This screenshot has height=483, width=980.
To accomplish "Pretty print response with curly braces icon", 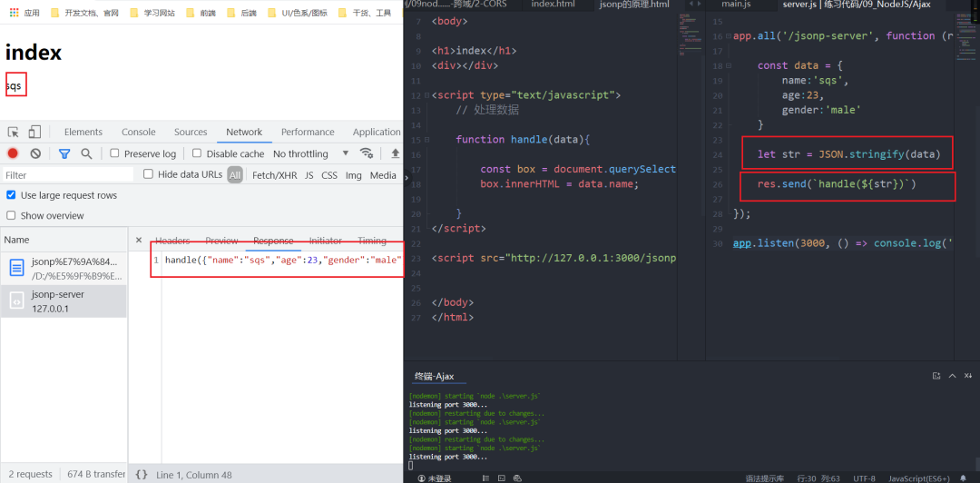I will coord(142,475).
